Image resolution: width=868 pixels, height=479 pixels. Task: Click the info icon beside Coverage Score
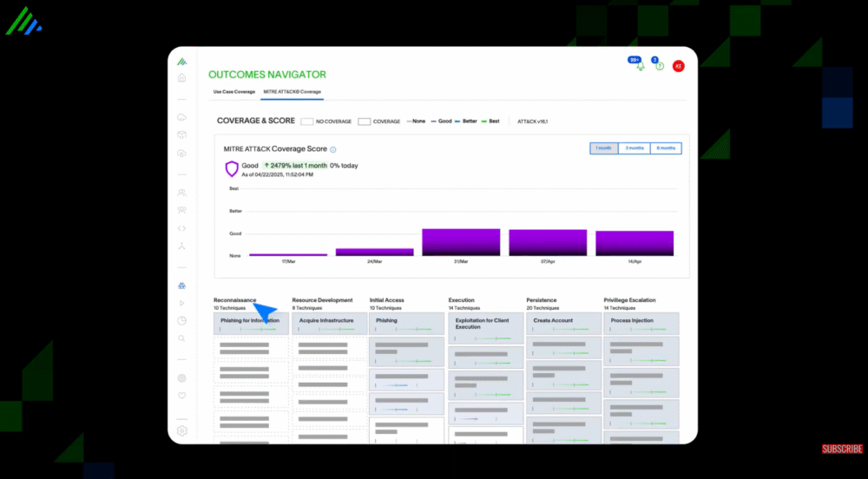[x=333, y=149]
